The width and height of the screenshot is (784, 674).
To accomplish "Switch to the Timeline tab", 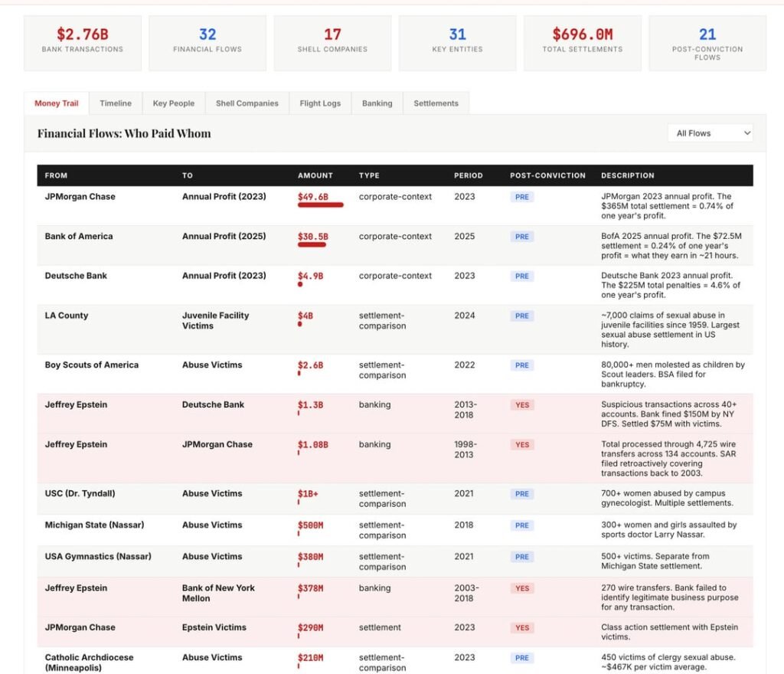I will click(x=116, y=103).
